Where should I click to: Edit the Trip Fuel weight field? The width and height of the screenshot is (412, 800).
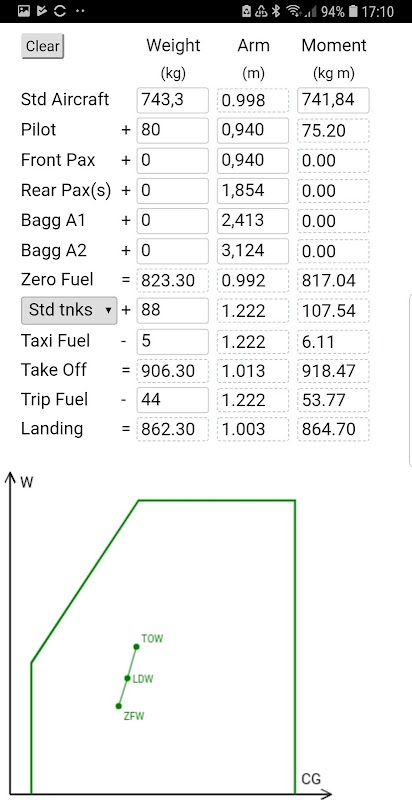pos(172,399)
